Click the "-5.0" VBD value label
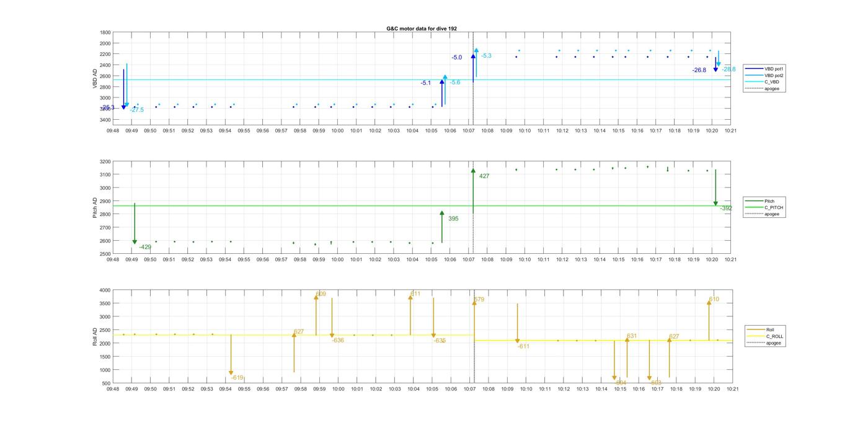The image size is (868, 430). [x=456, y=57]
